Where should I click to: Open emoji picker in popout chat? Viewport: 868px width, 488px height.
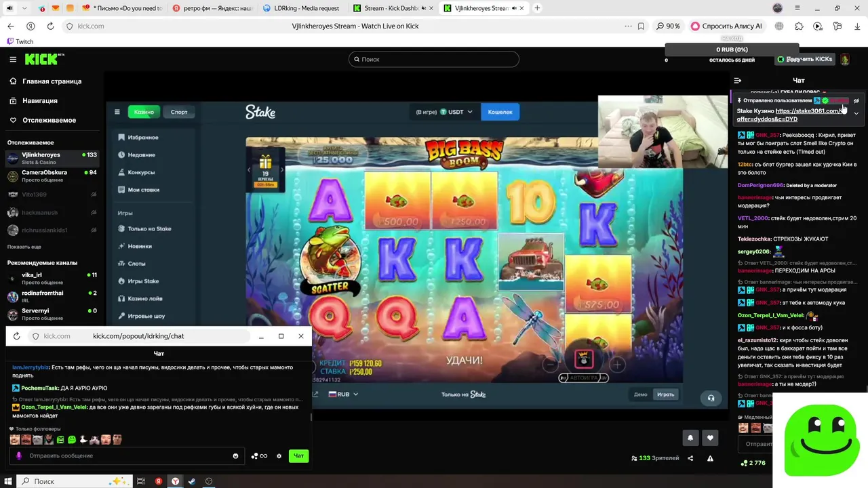click(235, 455)
